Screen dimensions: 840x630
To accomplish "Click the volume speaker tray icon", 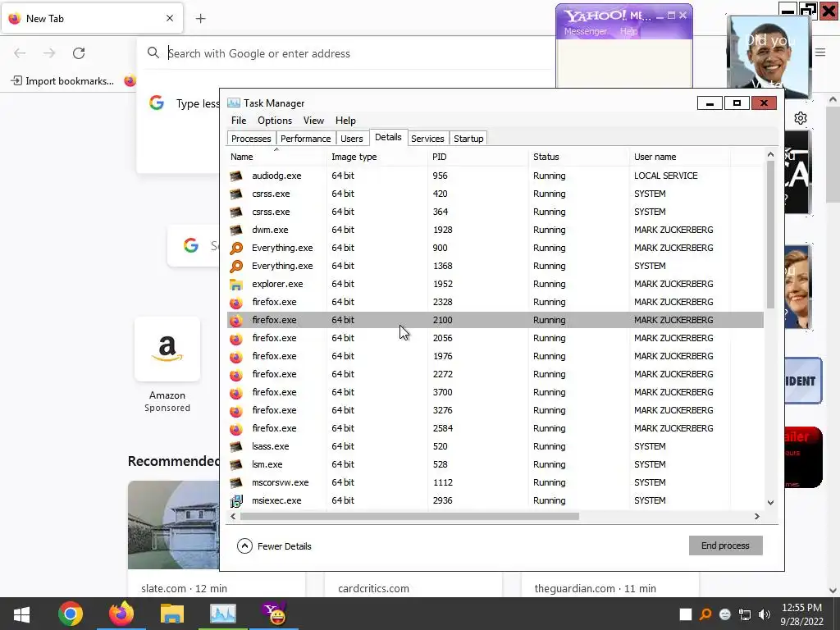I will click(765, 614).
